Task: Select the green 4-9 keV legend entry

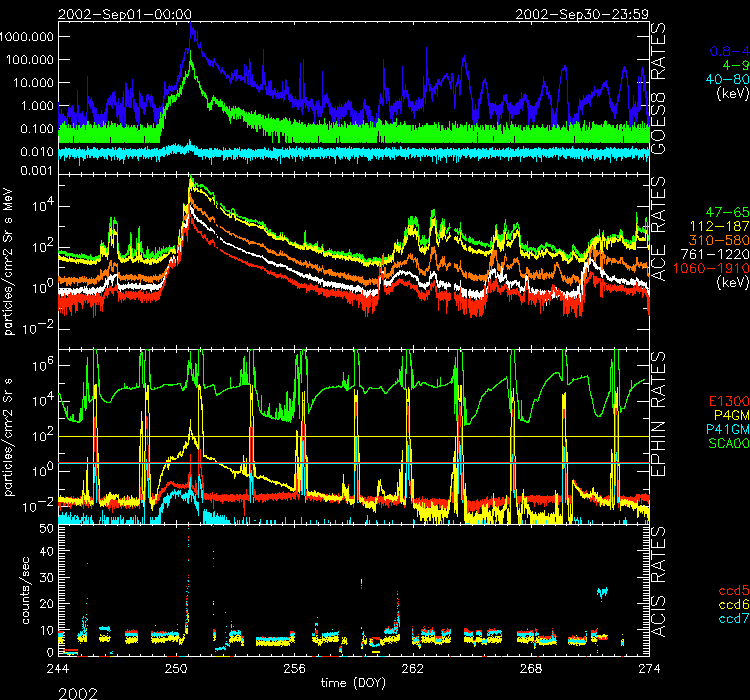Action: (727, 65)
